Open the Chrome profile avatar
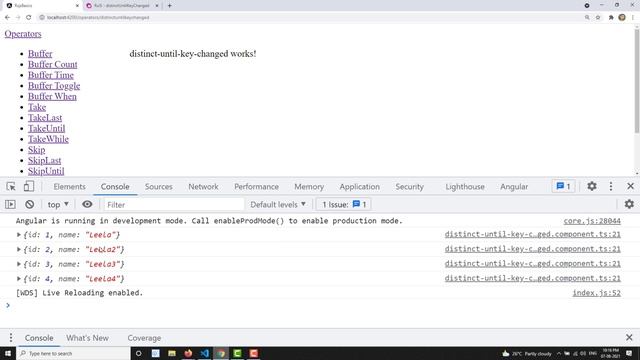 pyautogui.click(x=622, y=18)
